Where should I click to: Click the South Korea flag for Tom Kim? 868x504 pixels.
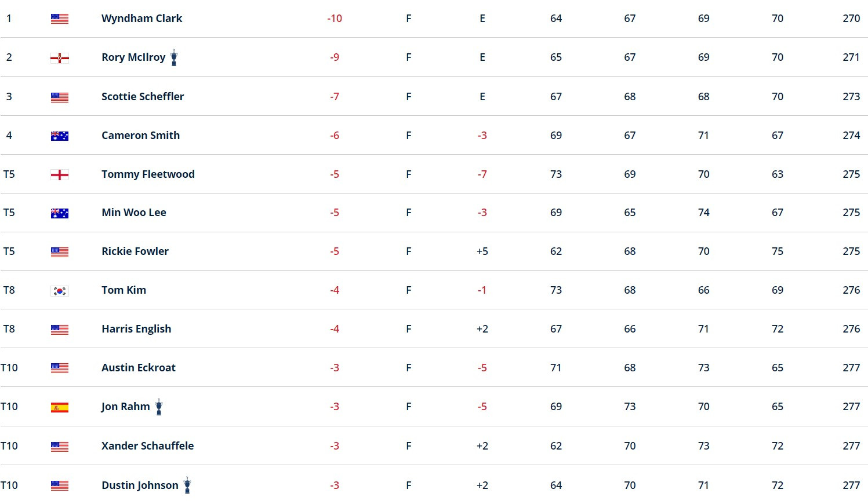pos(60,291)
